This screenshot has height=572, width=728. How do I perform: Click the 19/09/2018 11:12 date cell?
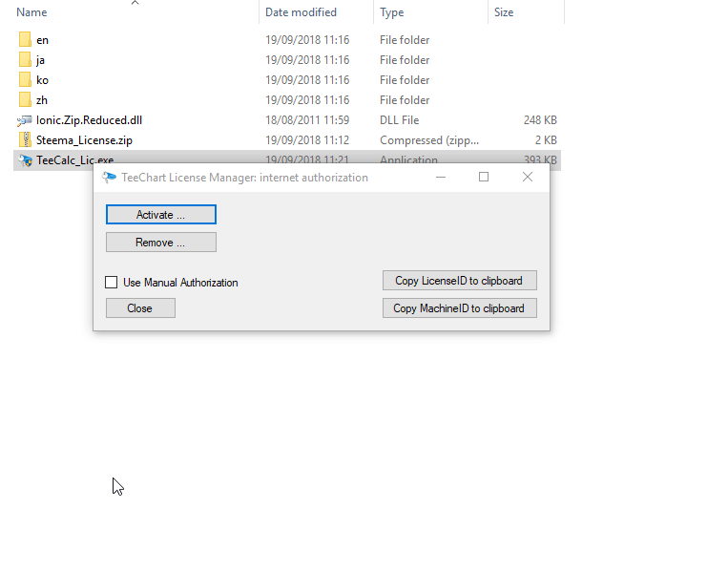click(307, 140)
